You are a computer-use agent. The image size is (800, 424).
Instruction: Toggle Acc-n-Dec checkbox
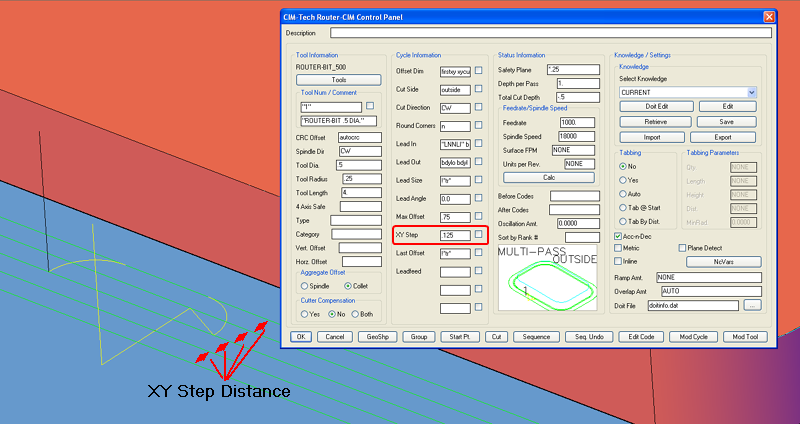point(618,237)
